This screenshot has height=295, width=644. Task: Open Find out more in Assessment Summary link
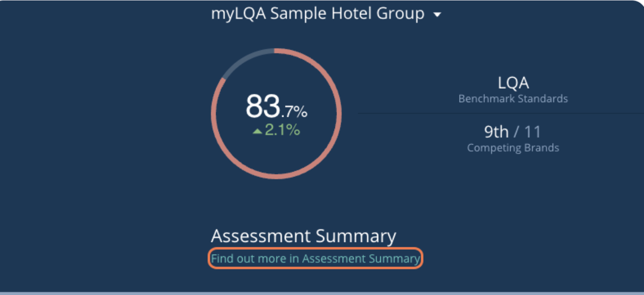315,258
